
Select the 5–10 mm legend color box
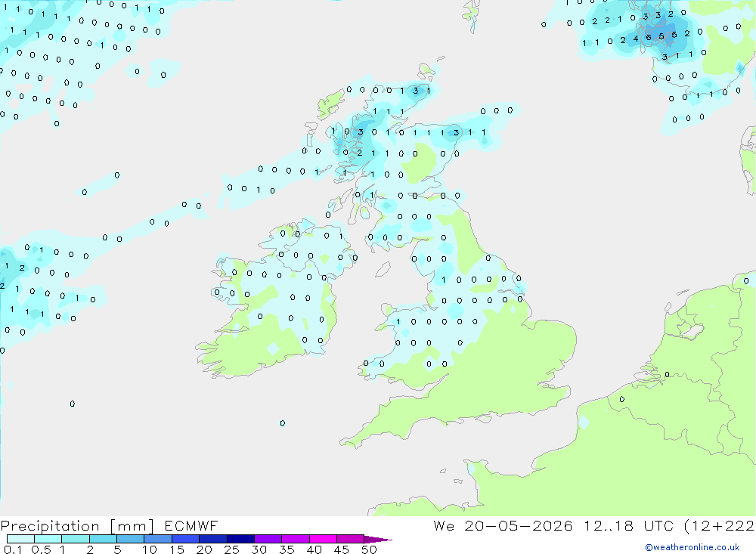[x=131, y=539]
